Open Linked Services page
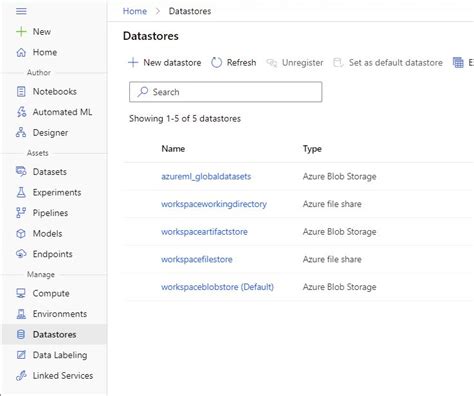Viewport: 474px width, 396px height. click(63, 376)
